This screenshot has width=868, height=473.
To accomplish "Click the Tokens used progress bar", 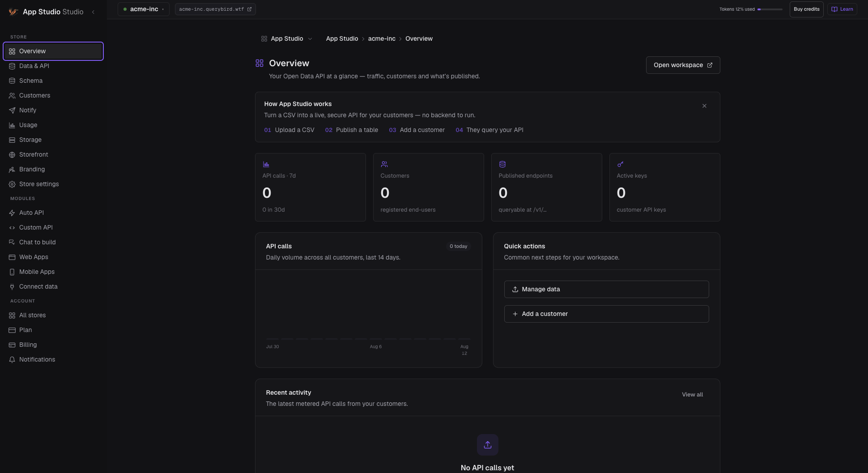I will [x=770, y=9].
